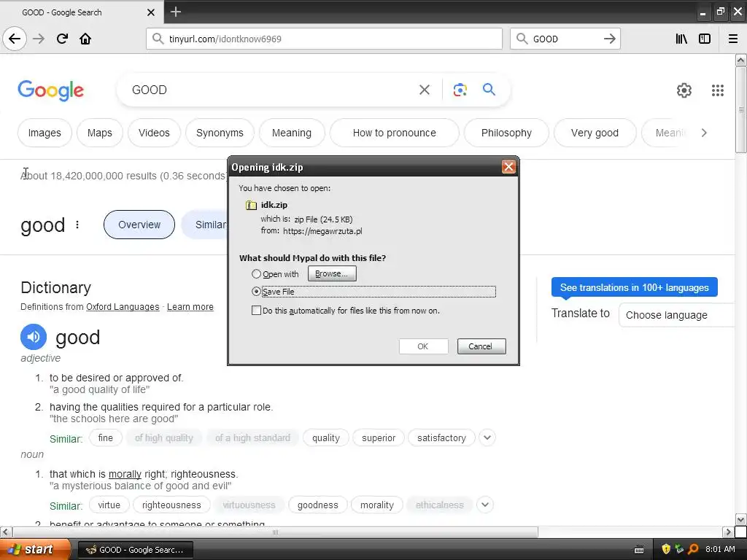This screenshot has width=747, height=560.
Task: Click the idk.zip file icon in dialog
Action: 251,205
